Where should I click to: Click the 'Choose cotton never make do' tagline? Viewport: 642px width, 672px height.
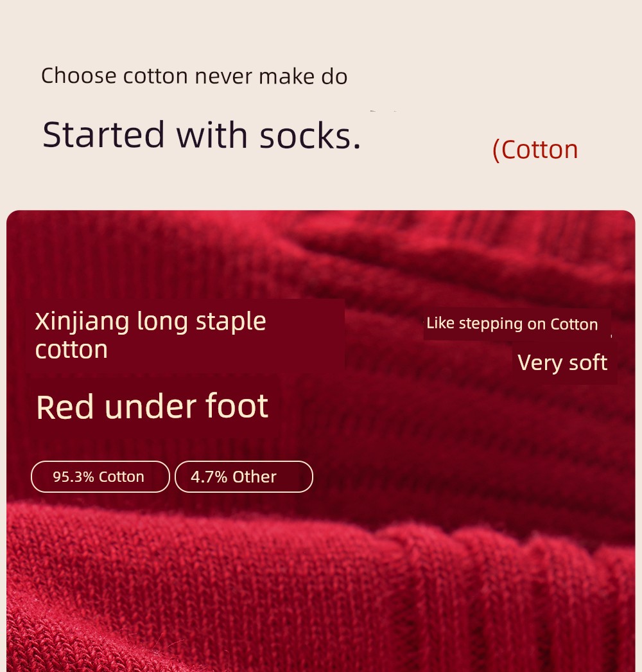(x=194, y=76)
